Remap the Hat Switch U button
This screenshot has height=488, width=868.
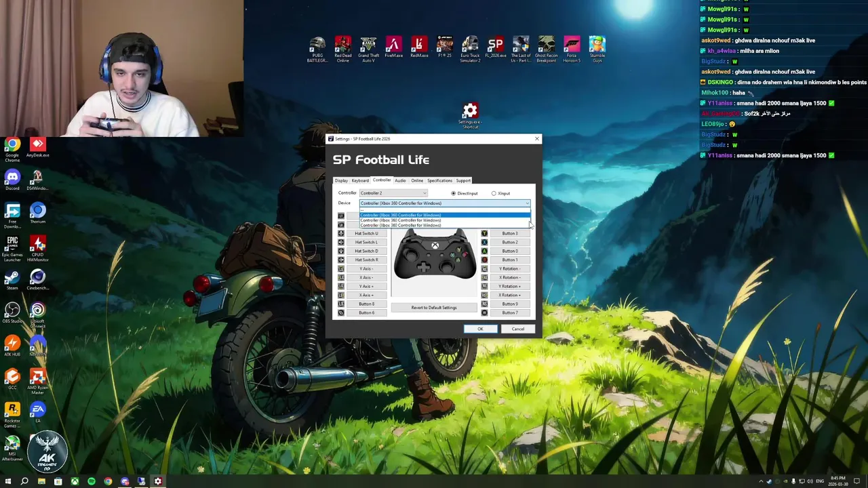[x=366, y=233]
